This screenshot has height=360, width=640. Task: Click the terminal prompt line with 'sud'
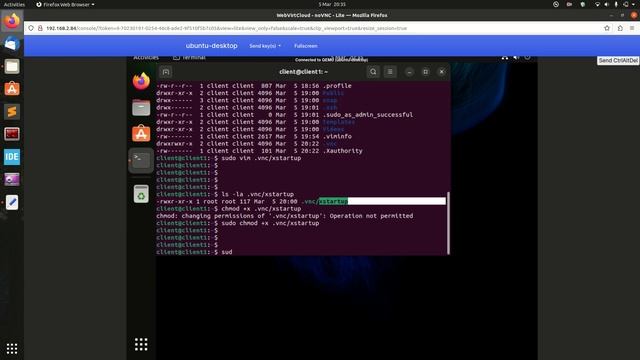coord(194,252)
